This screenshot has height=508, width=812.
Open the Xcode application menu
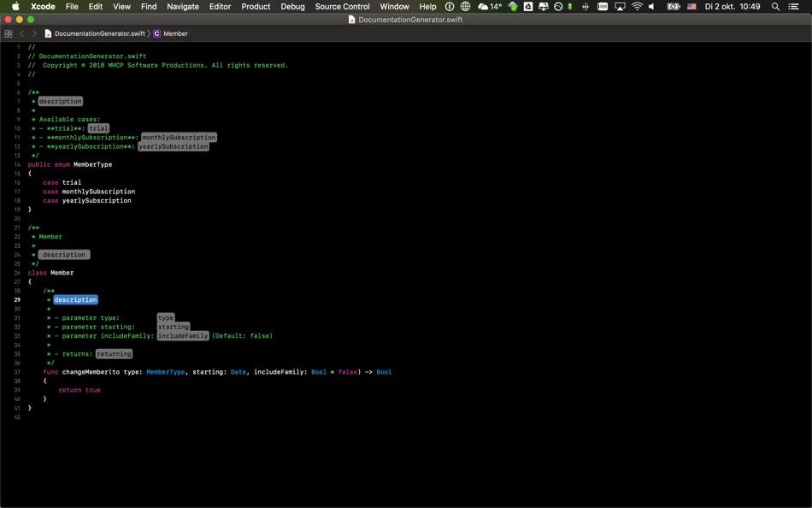click(43, 6)
